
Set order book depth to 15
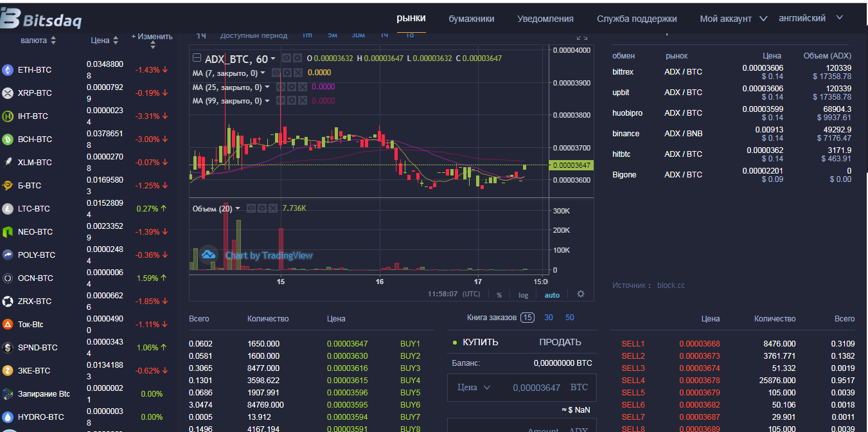[x=527, y=318]
